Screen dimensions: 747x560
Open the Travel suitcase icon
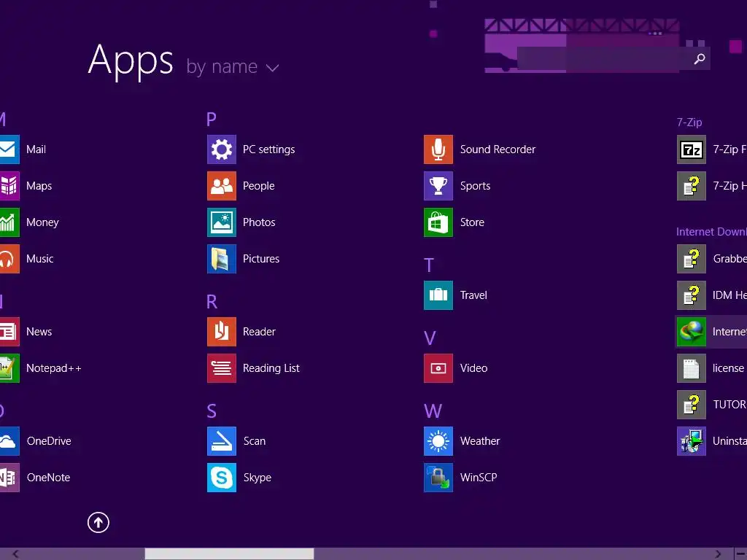click(438, 295)
